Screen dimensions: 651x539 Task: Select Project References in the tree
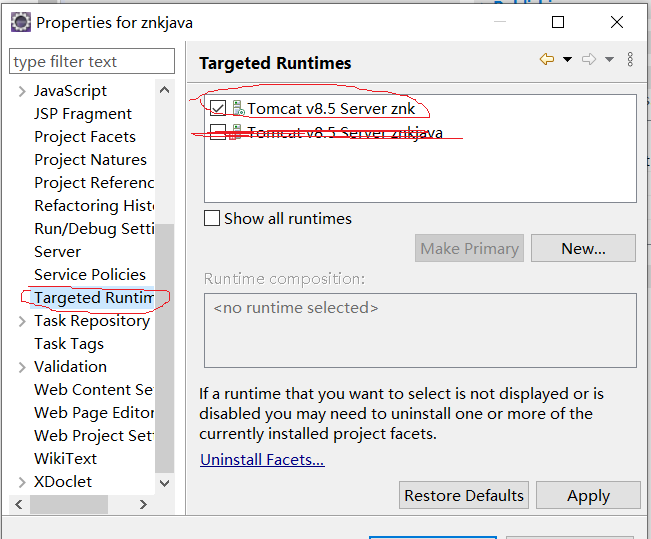pos(94,183)
